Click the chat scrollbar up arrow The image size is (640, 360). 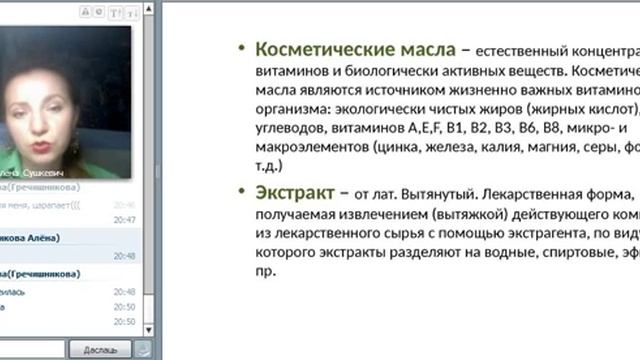pyautogui.click(x=149, y=9)
